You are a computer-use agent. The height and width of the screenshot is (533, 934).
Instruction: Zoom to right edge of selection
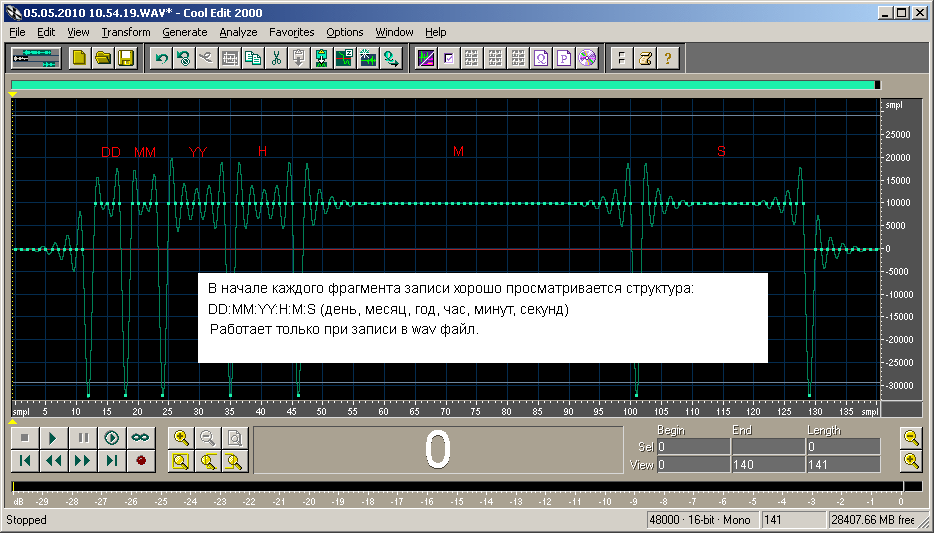(x=235, y=460)
